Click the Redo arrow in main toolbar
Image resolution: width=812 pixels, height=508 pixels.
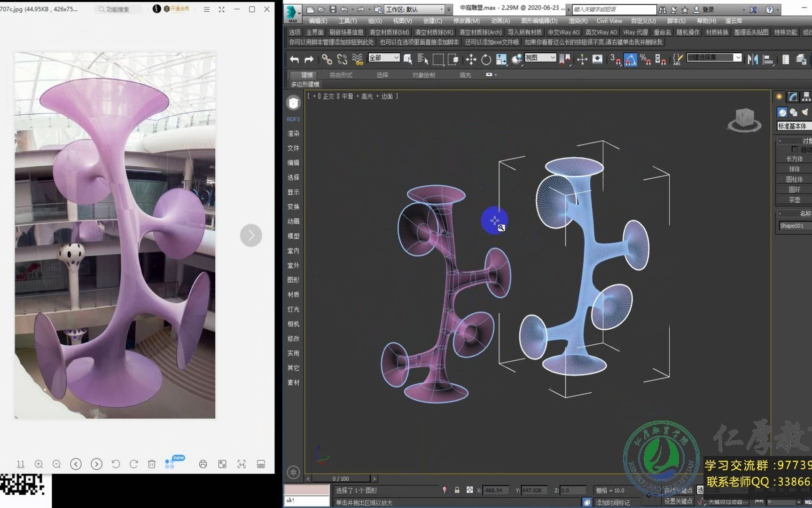click(309, 59)
